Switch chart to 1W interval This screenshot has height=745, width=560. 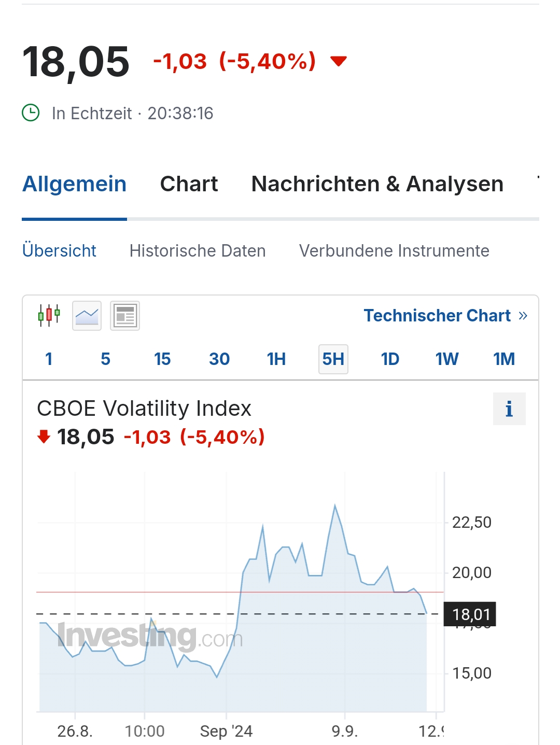click(447, 359)
